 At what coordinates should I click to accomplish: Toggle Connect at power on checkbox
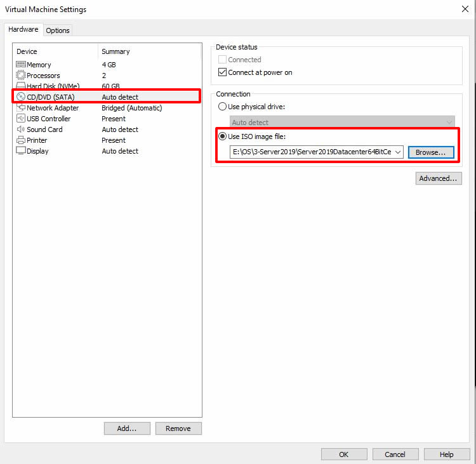pos(222,72)
